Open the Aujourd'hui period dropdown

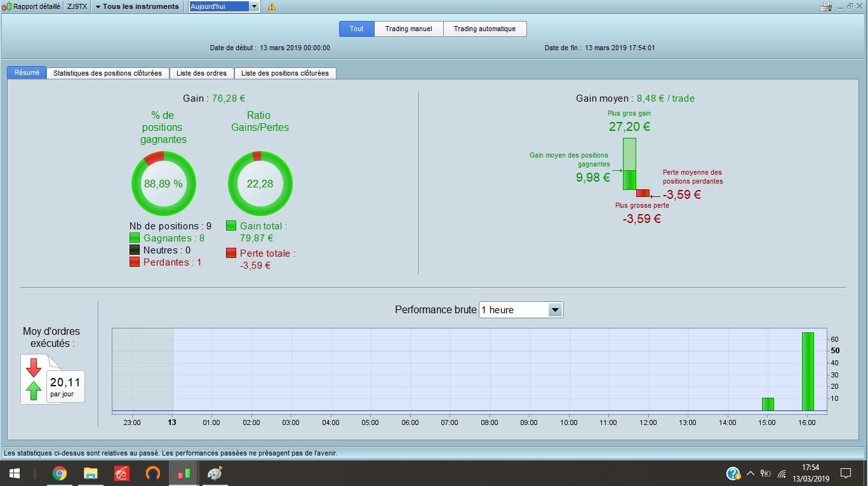click(x=224, y=6)
